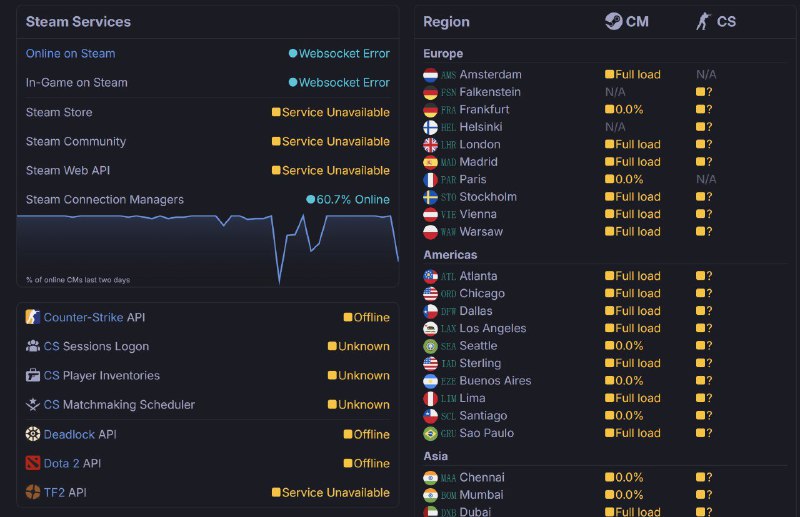This screenshot has width=800, height=517.
Task: Click the Counter-Strike API icon
Action: [33, 317]
